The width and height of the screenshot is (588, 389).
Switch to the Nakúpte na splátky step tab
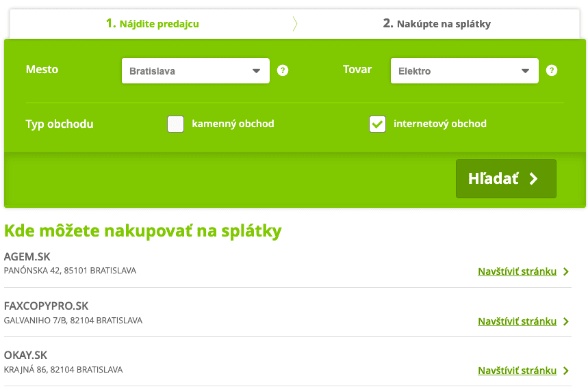[x=437, y=24]
